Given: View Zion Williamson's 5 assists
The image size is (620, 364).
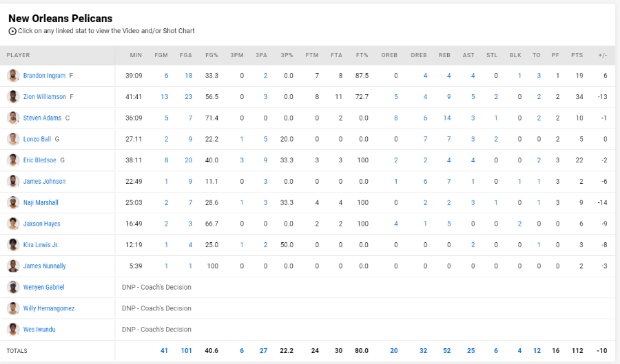Looking at the screenshot, I should point(473,97).
